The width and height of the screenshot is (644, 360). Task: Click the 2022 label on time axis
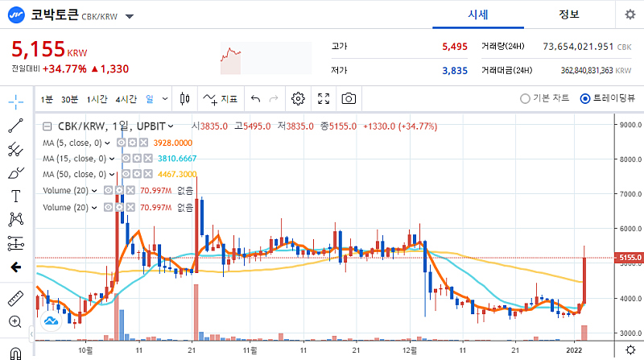574,350
